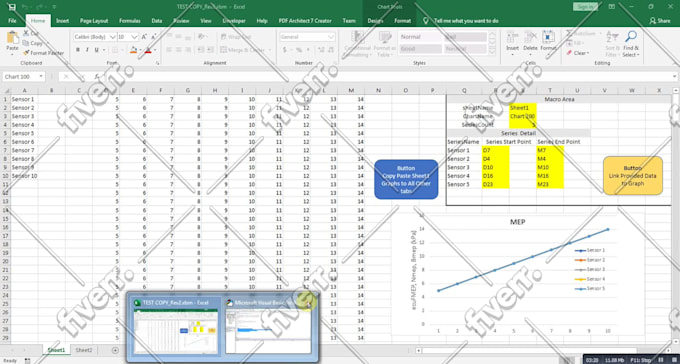Apply the accounting dollar format
The height and width of the screenshot is (364, 680).
tap(285, 50)
